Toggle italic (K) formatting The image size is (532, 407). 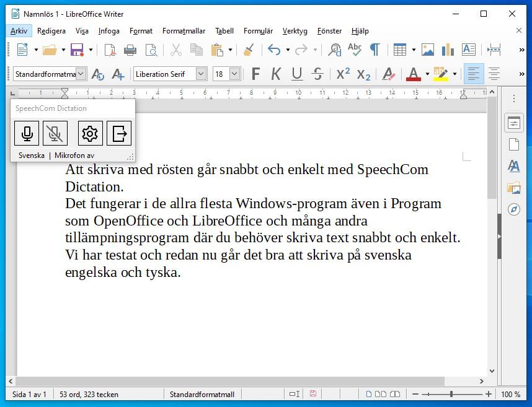tap(276, 74)
